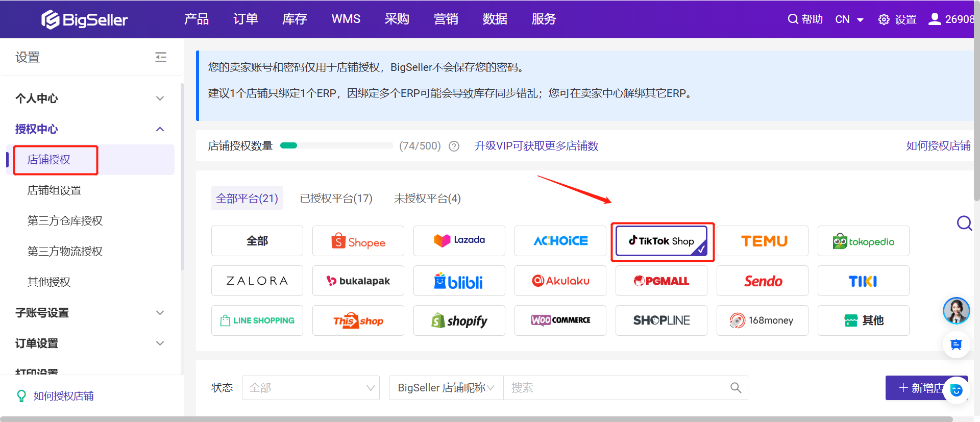This screenshot has width=980, height=422.
Task: Open the 订单 top menu
Action: (x=246, y=19)
